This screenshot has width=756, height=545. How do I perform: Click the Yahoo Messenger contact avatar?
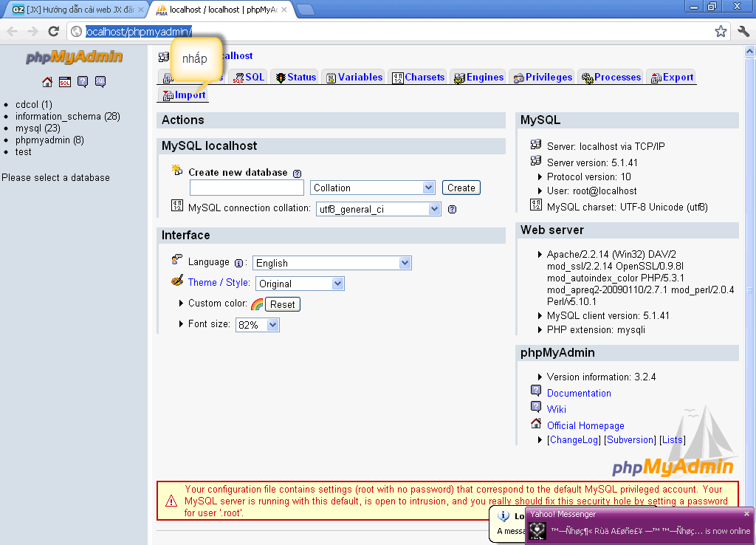[x=537, y=531]
